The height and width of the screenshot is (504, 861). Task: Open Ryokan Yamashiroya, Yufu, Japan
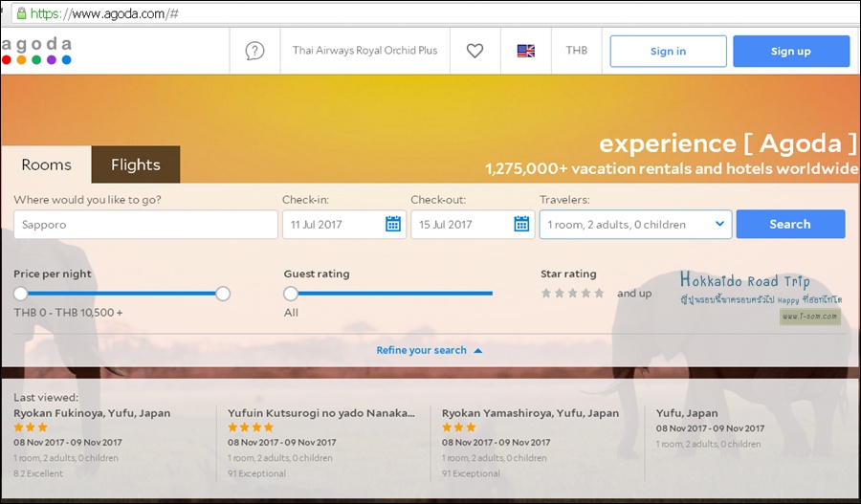tap(530, 413)
